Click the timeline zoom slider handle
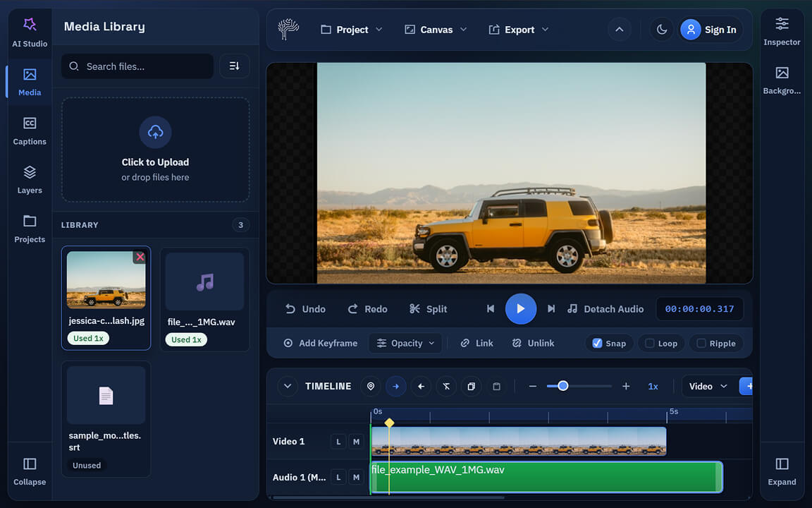 pyautogui.click(x=562, y=386)
